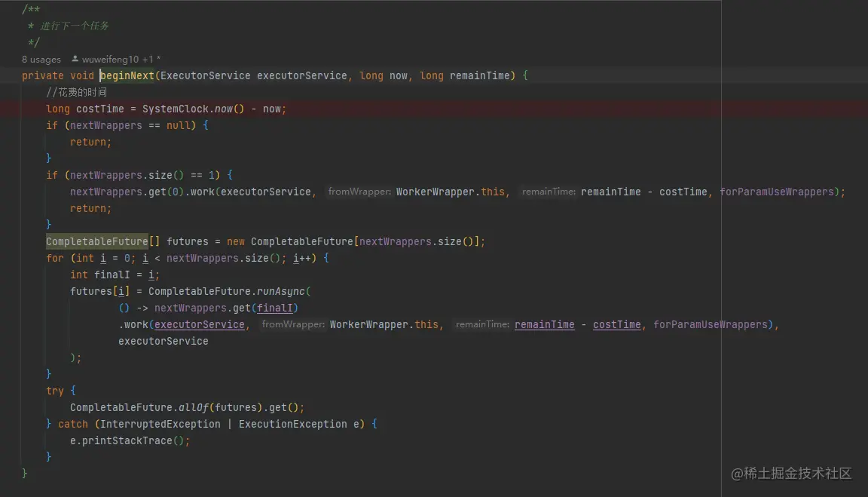This screenshot has width=868, height=497.
Task: Click the 'fromWrapper:' inlay hint in nextWrappers.get(0) line
Action: 359,192
